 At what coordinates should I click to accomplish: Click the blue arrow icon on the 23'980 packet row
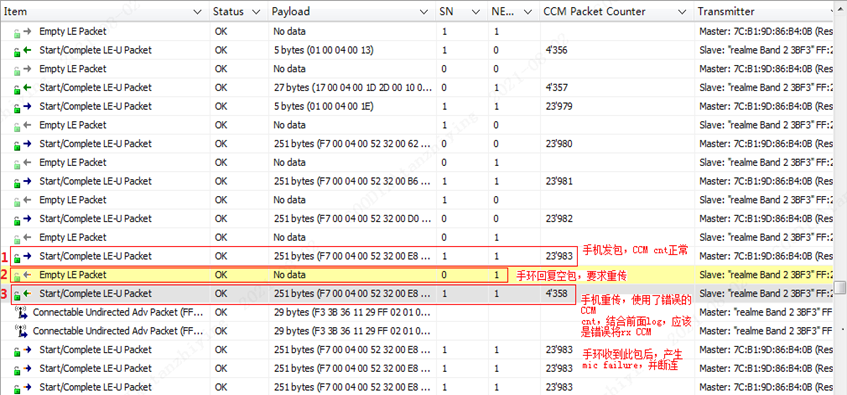[28, 144]
